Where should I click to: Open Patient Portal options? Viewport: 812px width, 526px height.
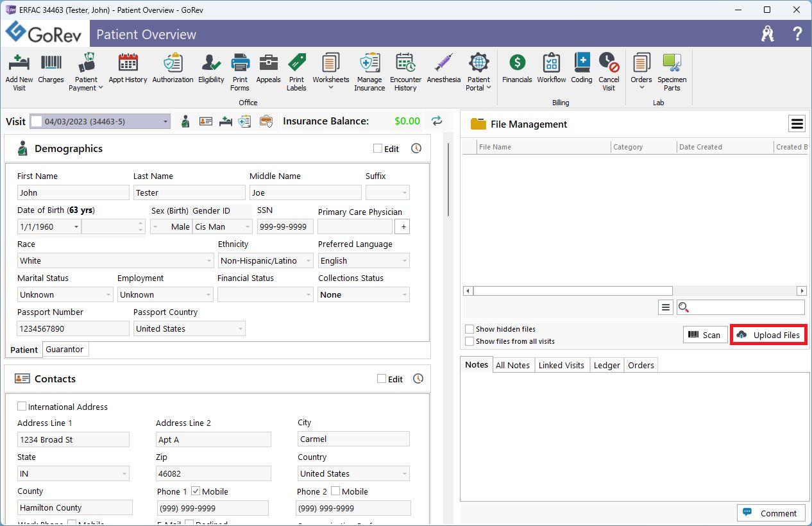[x=478, y=72]
